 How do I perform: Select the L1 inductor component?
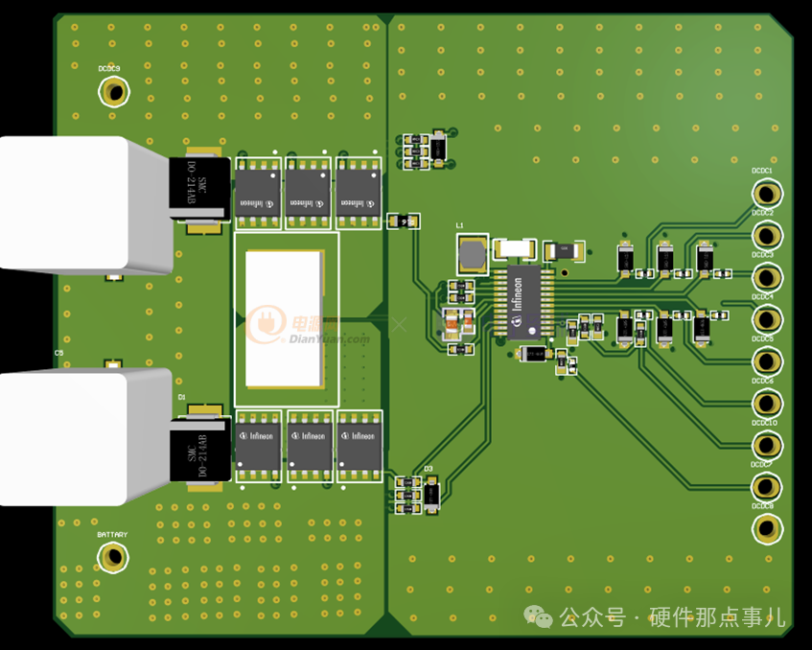click(472, 254)
